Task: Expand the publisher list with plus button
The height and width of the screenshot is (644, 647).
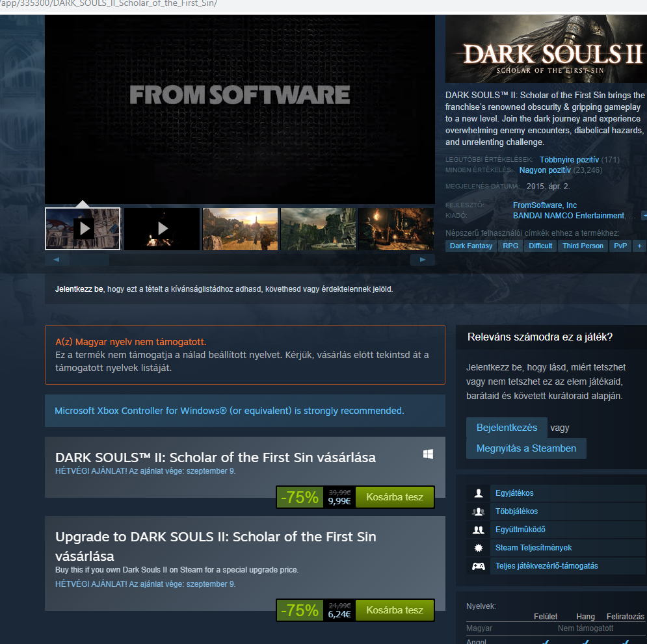Action: click(644, 216)
